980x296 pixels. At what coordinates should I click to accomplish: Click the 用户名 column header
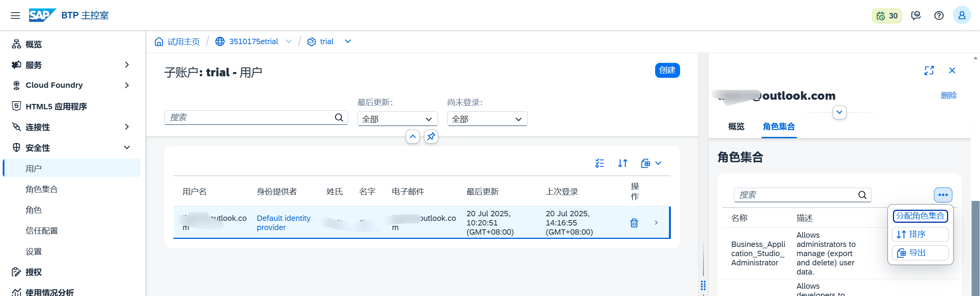(195, 192)
